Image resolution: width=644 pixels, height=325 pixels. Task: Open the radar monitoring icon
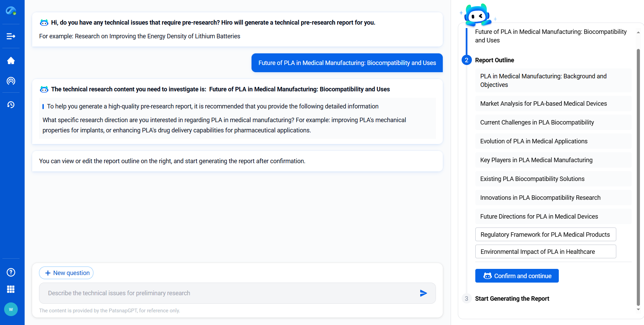click(x=11, y=81)
